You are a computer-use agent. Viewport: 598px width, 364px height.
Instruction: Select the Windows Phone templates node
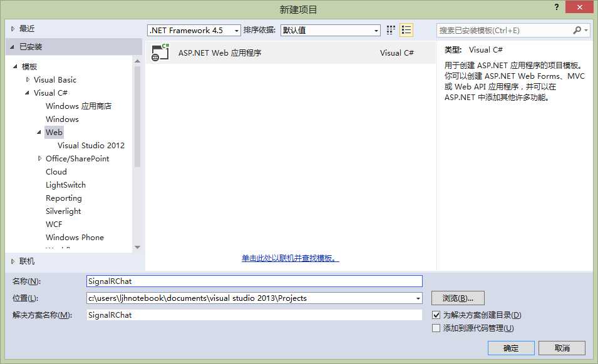[75, 237]
